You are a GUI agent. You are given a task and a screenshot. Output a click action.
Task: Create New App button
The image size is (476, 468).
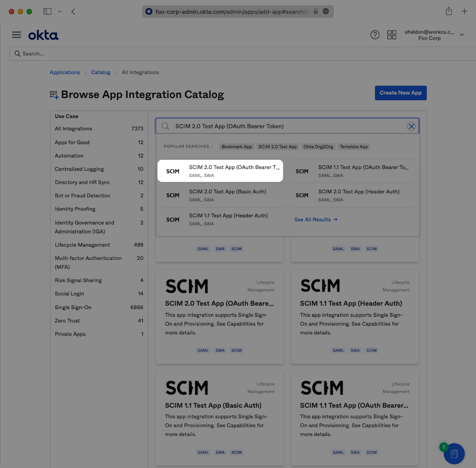[400, 93]
